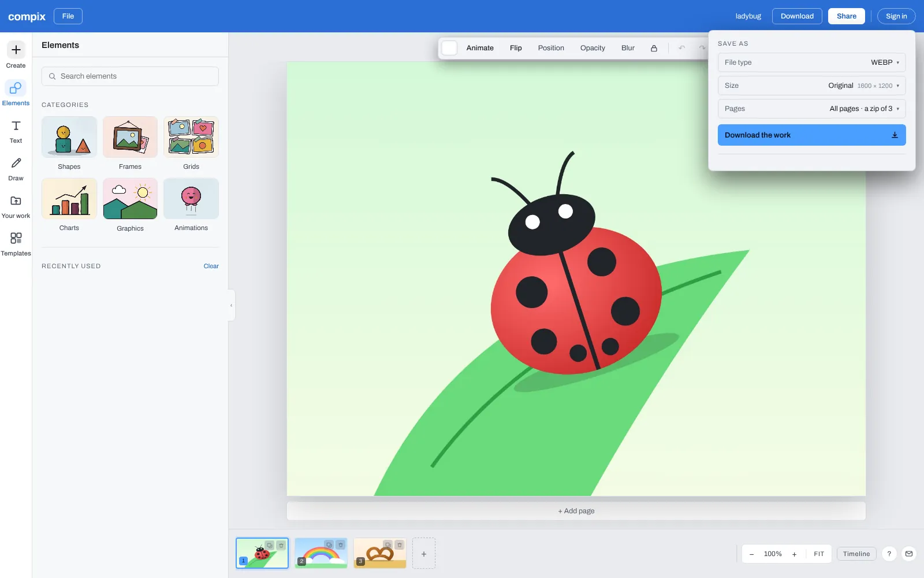Select the rainbow page 2 thumbnail

(x=321, y=553)
